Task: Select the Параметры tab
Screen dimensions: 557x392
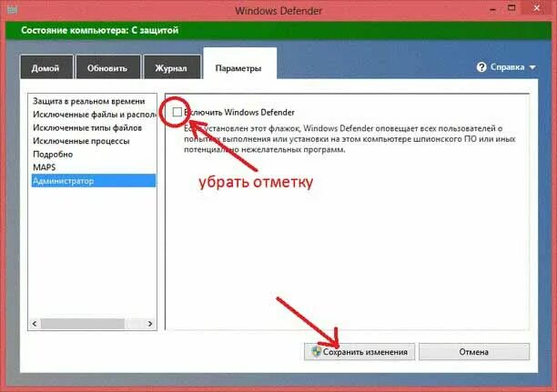Action: click(x=239, y=64)
